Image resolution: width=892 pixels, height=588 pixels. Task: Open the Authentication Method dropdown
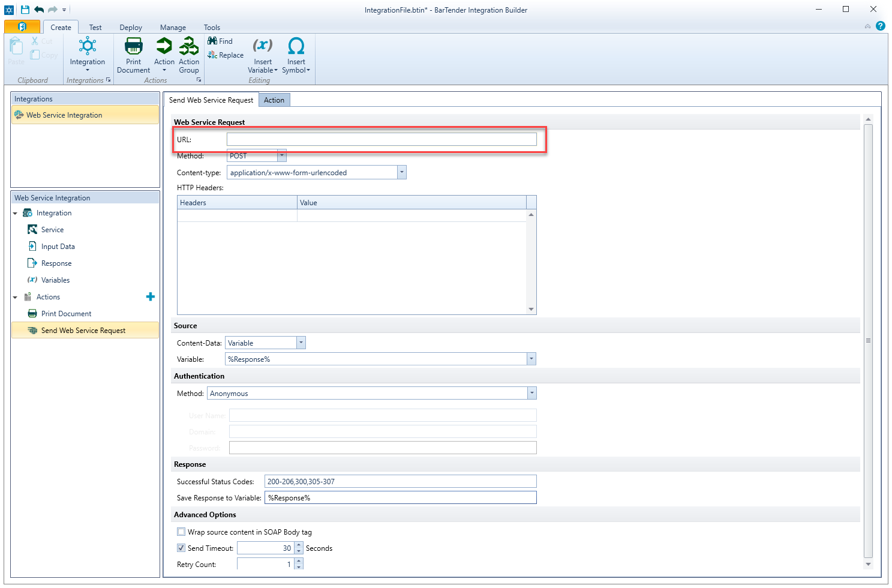click(x=531, y=393)
